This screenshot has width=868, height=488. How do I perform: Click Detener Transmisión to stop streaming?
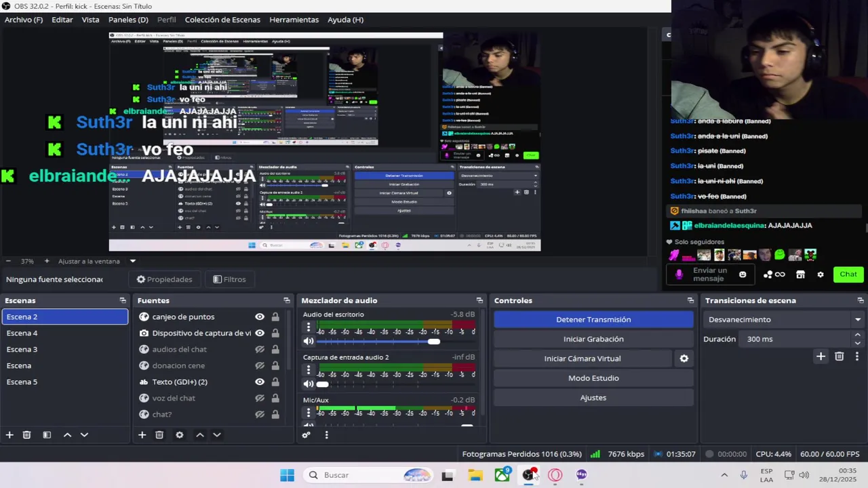593,319
